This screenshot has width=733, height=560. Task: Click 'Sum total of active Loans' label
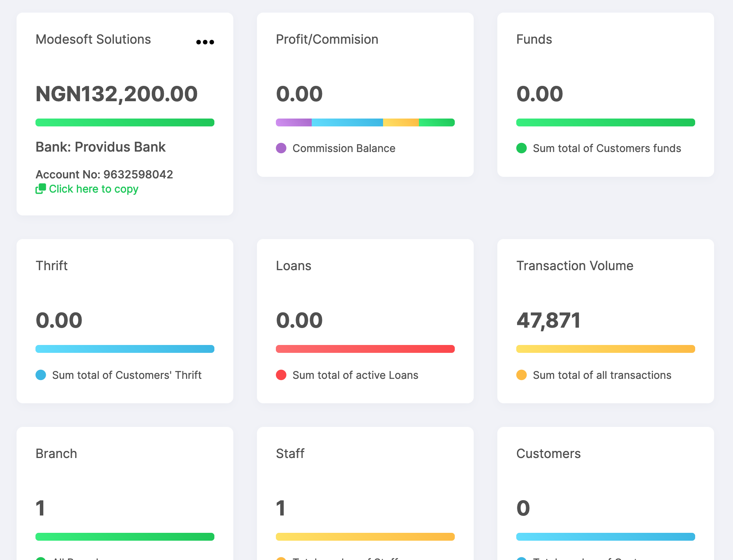(x=355, y=375)
